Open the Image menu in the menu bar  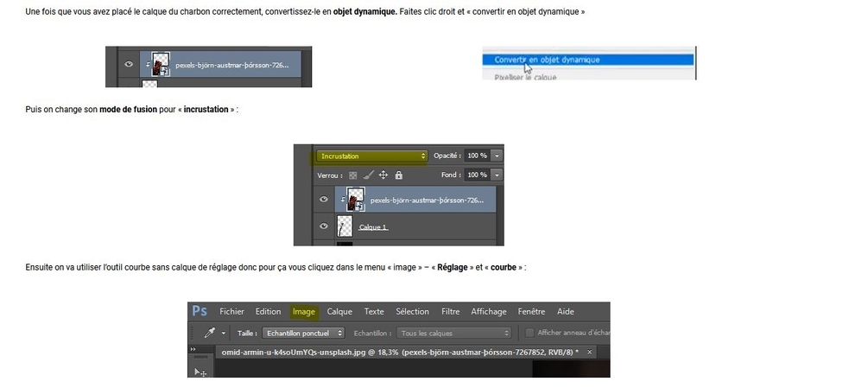303,312
